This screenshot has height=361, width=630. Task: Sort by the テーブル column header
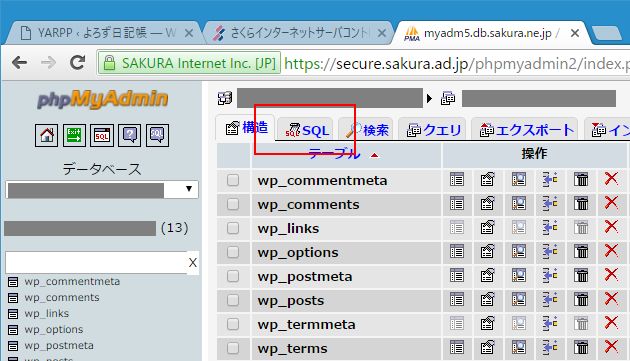click(x=334, y=154)
